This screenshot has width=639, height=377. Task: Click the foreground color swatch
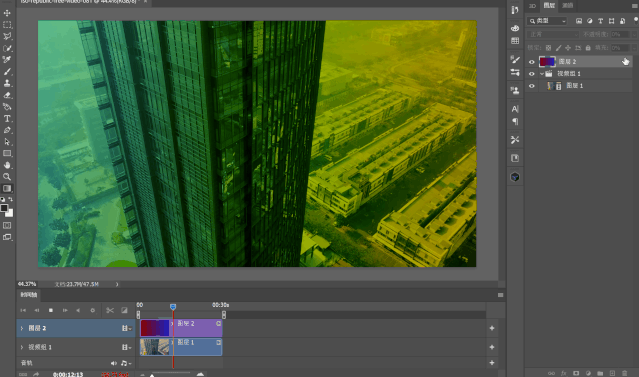tap(4, 208)
